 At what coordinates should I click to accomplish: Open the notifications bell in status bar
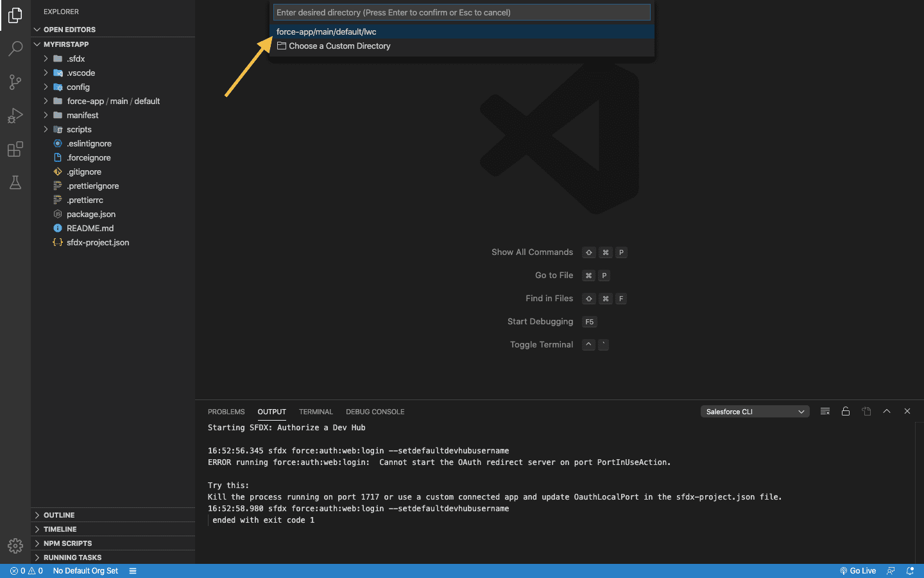click(x=910, y=571)
